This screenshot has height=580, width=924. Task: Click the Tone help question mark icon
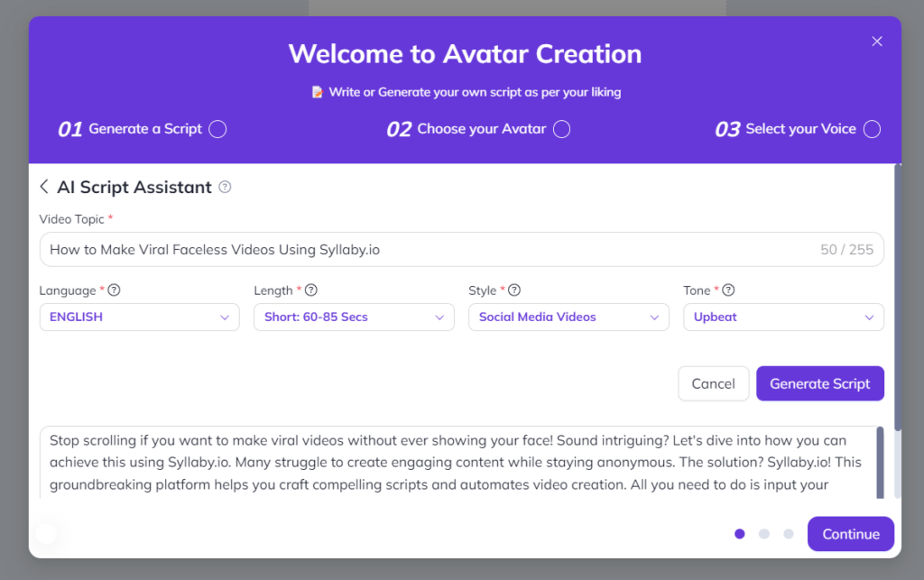(728, 290)
